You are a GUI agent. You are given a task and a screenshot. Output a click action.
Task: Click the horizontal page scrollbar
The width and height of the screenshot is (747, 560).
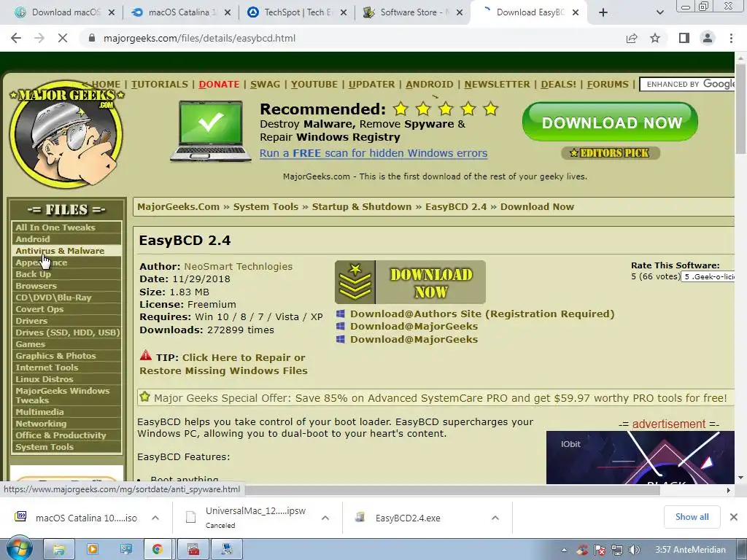[x=452, y=490]
